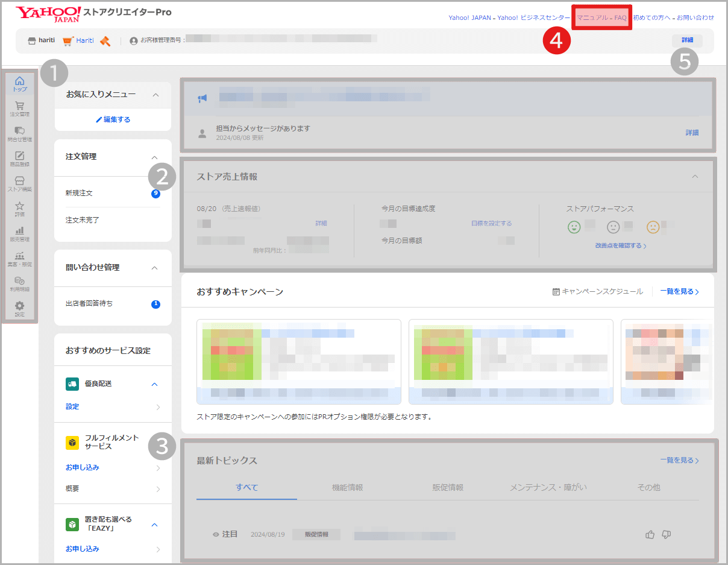Open the arrow beside 概要
The height and width of the screenshot is (565, 728).
click(158, 489)
